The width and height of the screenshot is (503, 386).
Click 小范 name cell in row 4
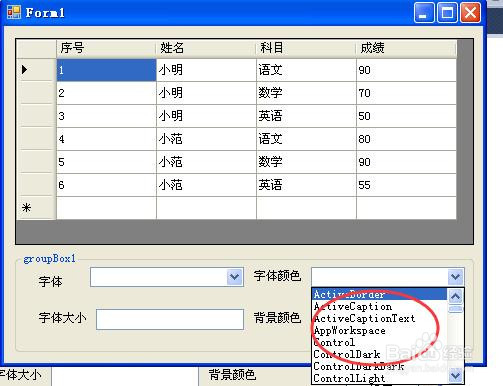click(x=206, y=139)
